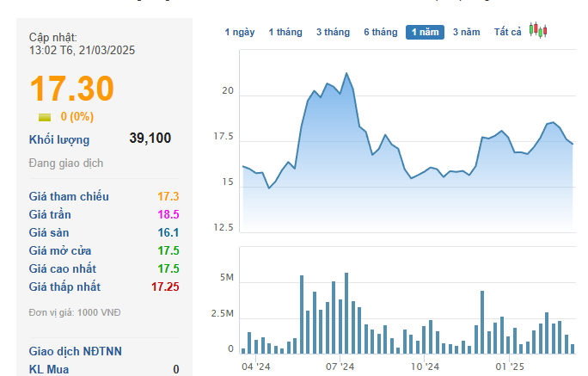
Task: Click the yellow price-change indicator icon
Action: 45,117
